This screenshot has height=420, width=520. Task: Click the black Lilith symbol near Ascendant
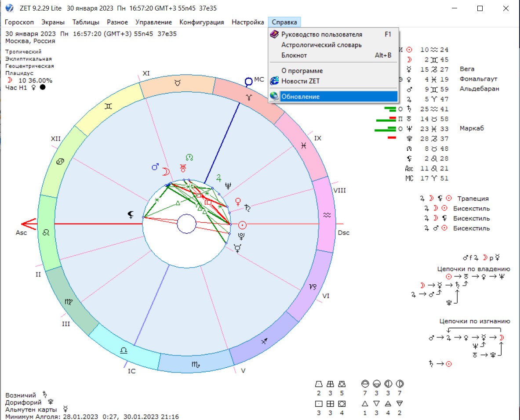pyautogui.click(x=131, y=214)
